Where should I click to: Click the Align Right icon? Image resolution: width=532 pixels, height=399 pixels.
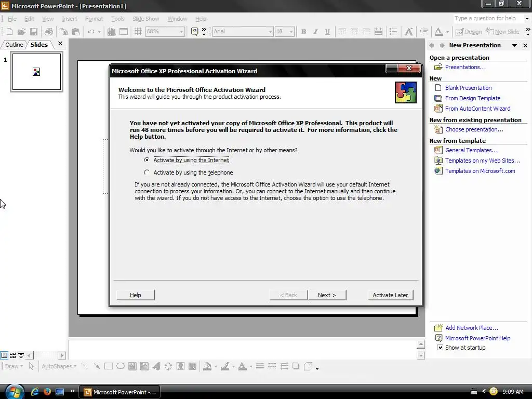pos(366,32)
